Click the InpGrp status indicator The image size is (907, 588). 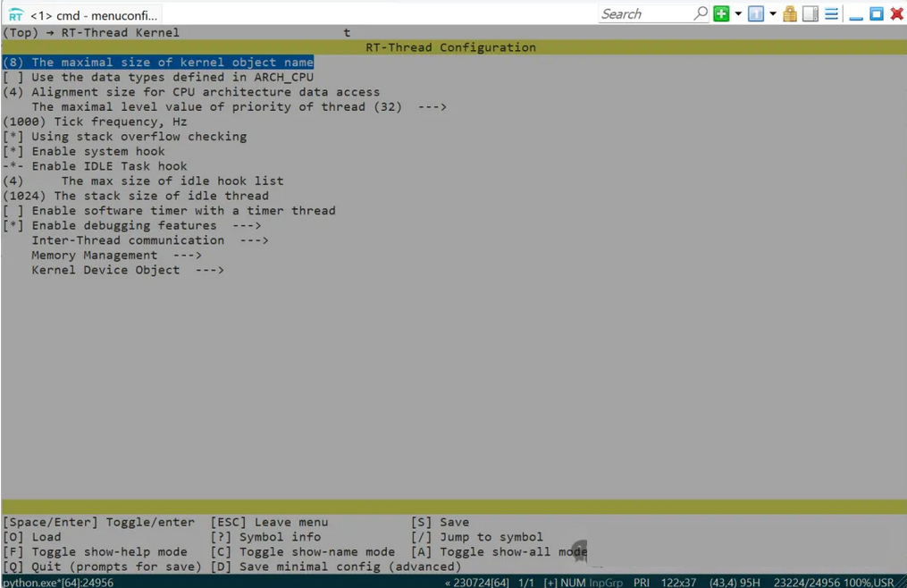pyautogui.click(x=606, y=582)
